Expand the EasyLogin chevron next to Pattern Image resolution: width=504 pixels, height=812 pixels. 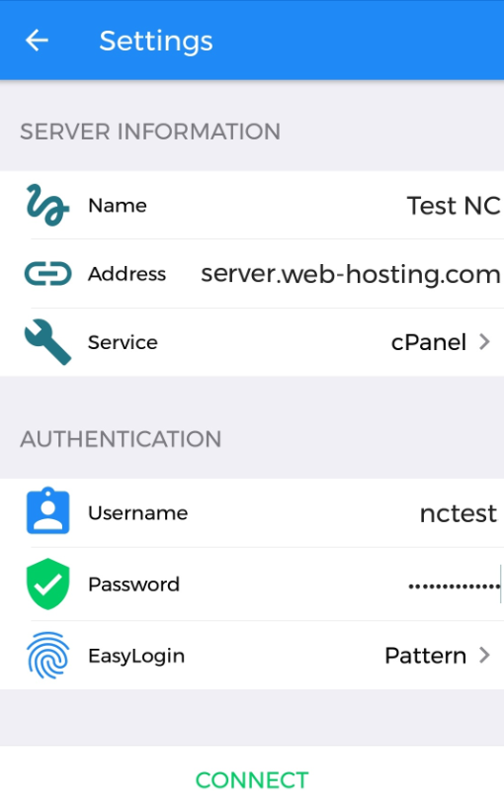(484, 655)
